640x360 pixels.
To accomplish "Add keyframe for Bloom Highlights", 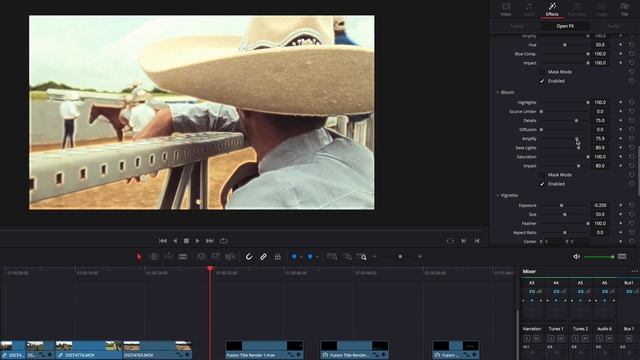I will click(x=621, y=102).
